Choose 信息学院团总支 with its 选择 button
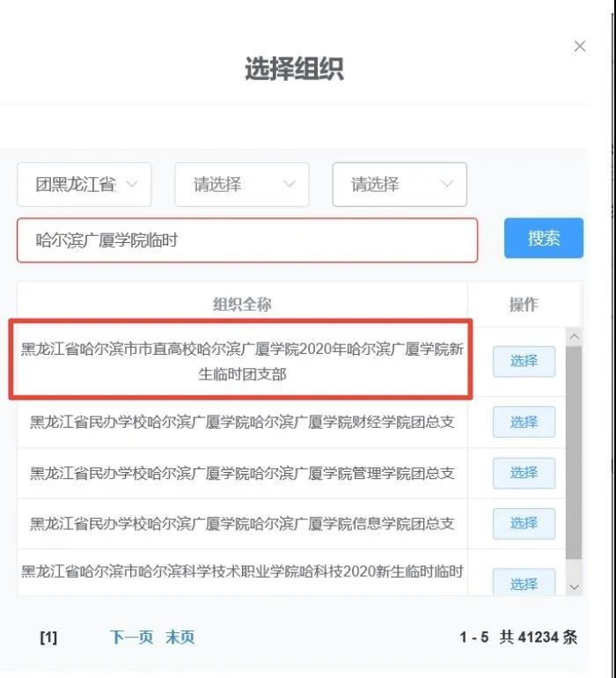 [524, 524]
